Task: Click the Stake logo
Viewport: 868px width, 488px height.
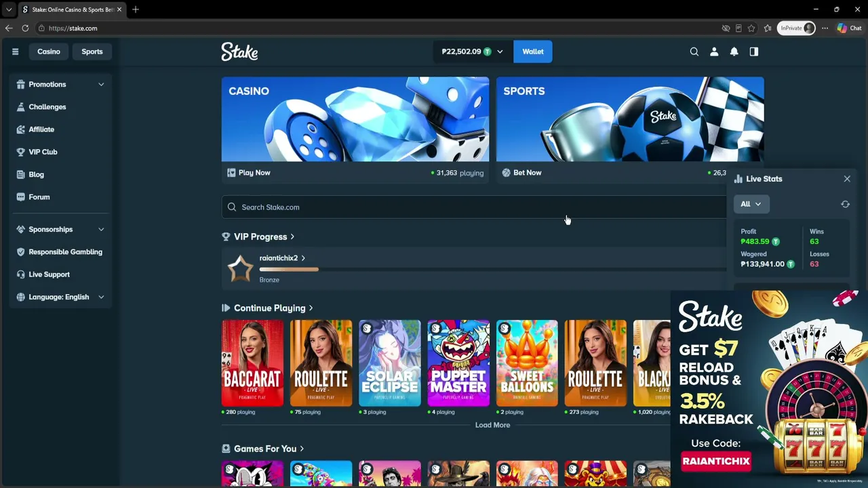Action: tap(239, 52)
